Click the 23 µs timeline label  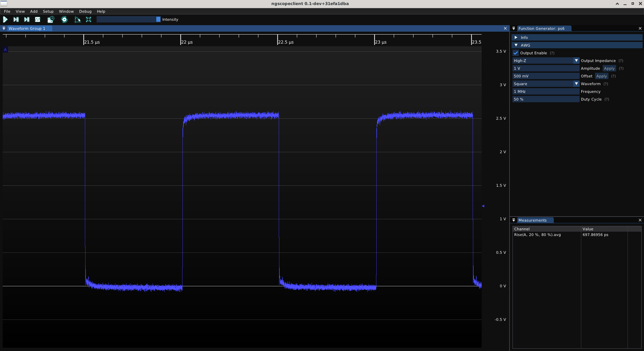point(381,42)
